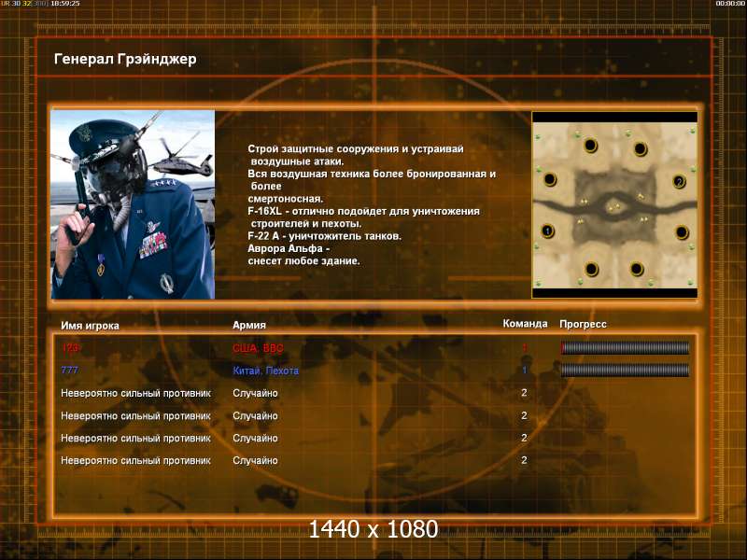
Task: Click army entry "Китай, Пехота"
Action: coord(266,371)
